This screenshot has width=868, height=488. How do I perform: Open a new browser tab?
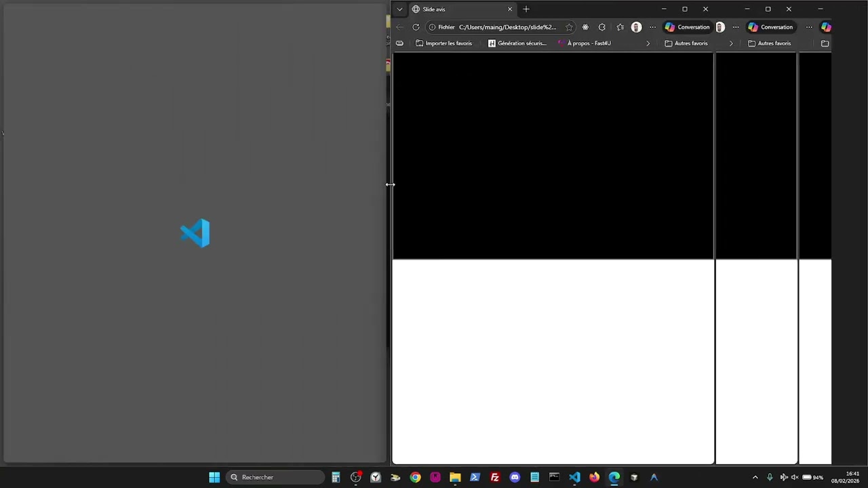tap(526, 9)
